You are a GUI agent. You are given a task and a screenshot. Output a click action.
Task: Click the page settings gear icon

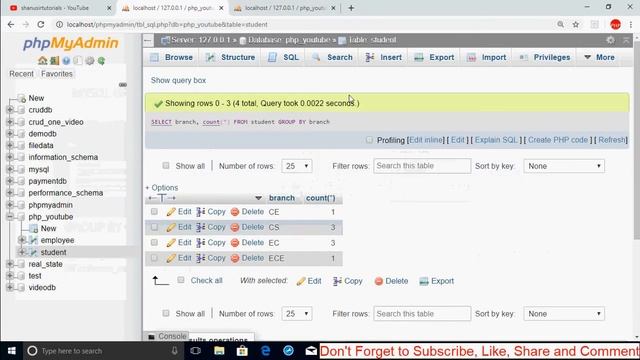coord(610,40)
